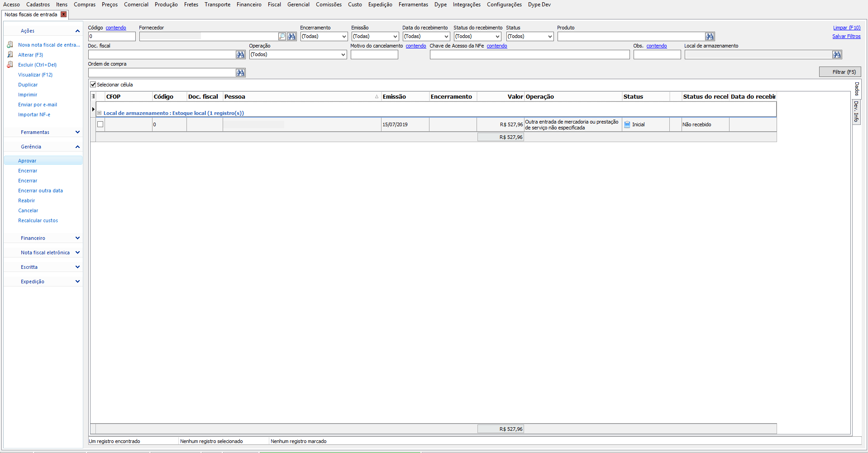Click the contendo link next to Código
Viewport: 868px width, 453px height.
[x=116, y=28]
